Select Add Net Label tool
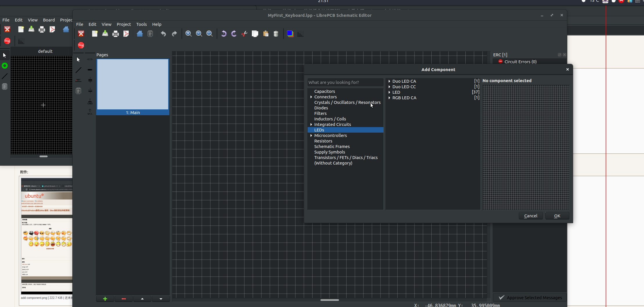Viewport: 644px width, 307px height. click(x=78, y=80)
